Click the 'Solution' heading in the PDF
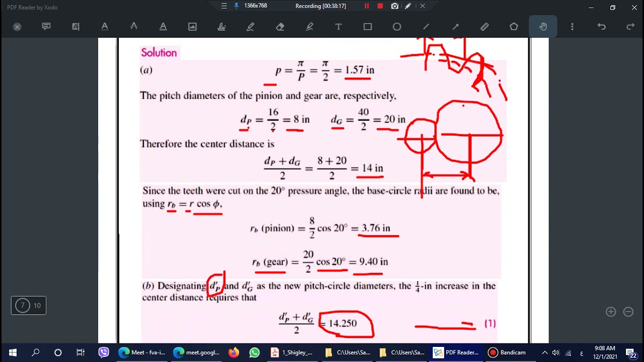The image size is (644, 362). (x=159, y=53)
